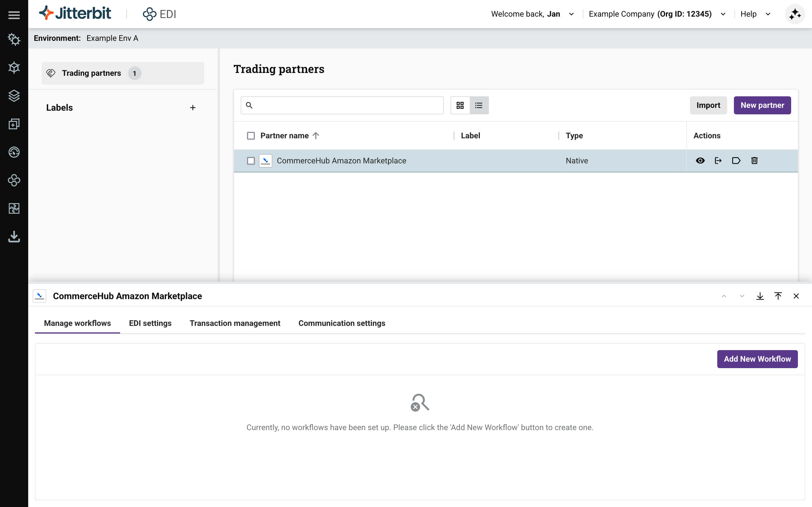This screenshot has width=812, height=507.
Task: Export the CommerceHub Amazon Marketplace partner
Action: (718, 161)
